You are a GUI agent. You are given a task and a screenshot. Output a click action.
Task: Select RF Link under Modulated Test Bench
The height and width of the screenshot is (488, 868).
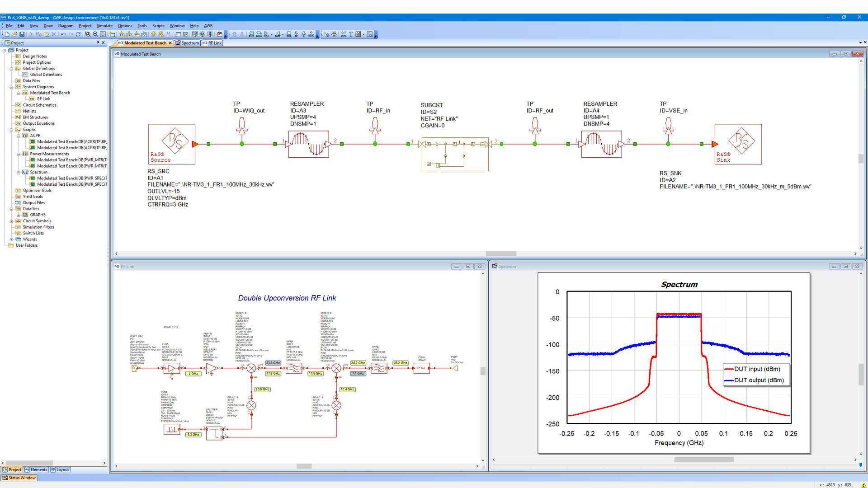[43, 99]
